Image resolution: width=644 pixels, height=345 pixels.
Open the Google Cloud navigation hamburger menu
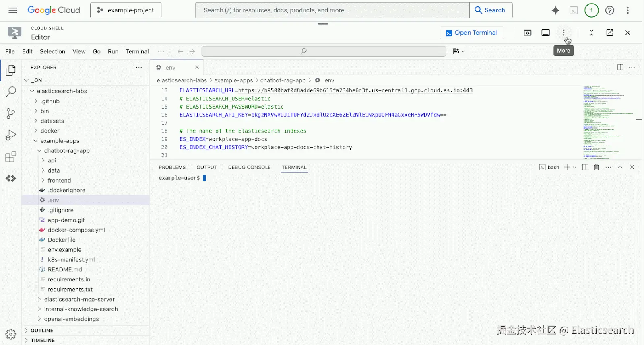(x=12, y=10)
